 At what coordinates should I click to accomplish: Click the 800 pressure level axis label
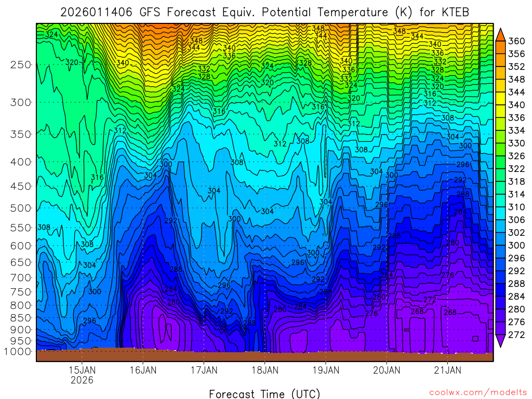pos(20,305)
